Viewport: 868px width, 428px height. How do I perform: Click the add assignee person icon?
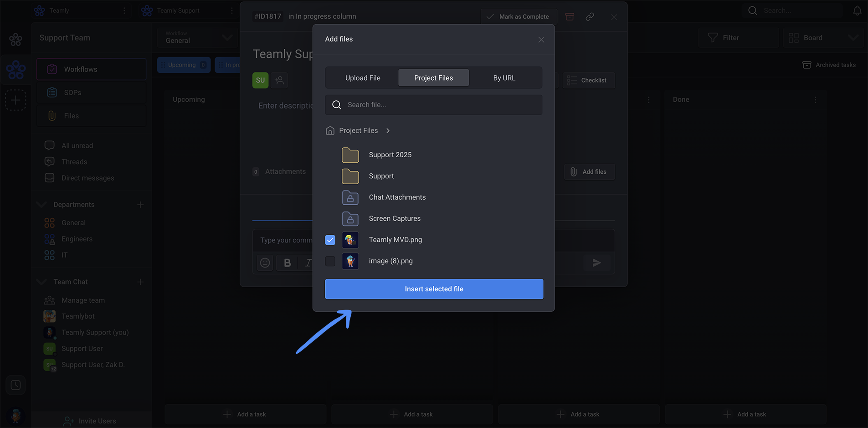pos(279,80)
